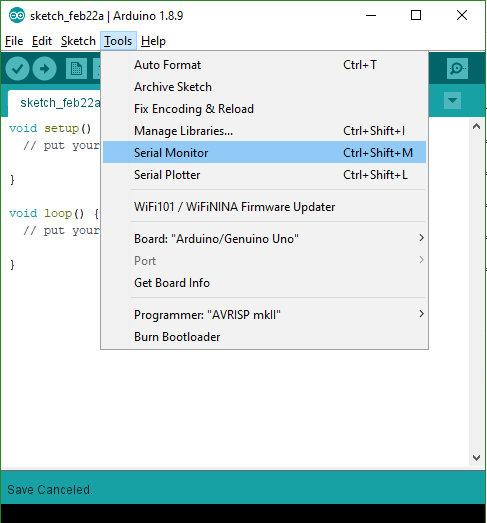Expand the Programmer submenu arrow
487x523 pixels.
click(422, 314)
